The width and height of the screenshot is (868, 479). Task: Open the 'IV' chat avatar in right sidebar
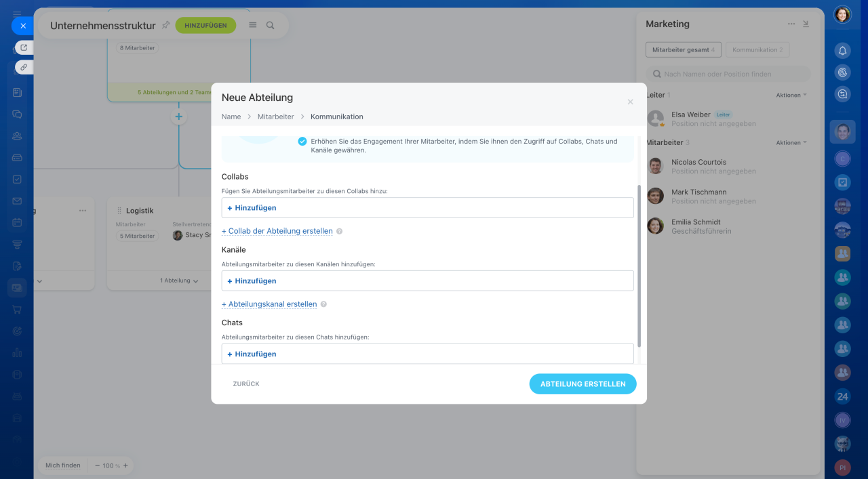tap(842, 420)
